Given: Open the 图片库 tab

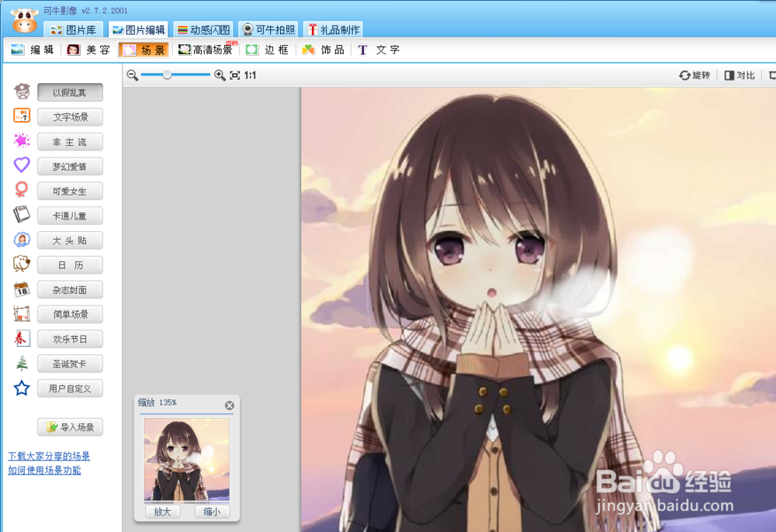Looking at the screenshot, I should pos(73,29).
